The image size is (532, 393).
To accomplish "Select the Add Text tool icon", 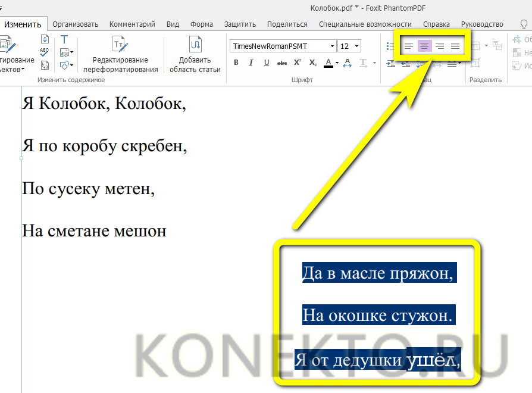I will (64, 39).
